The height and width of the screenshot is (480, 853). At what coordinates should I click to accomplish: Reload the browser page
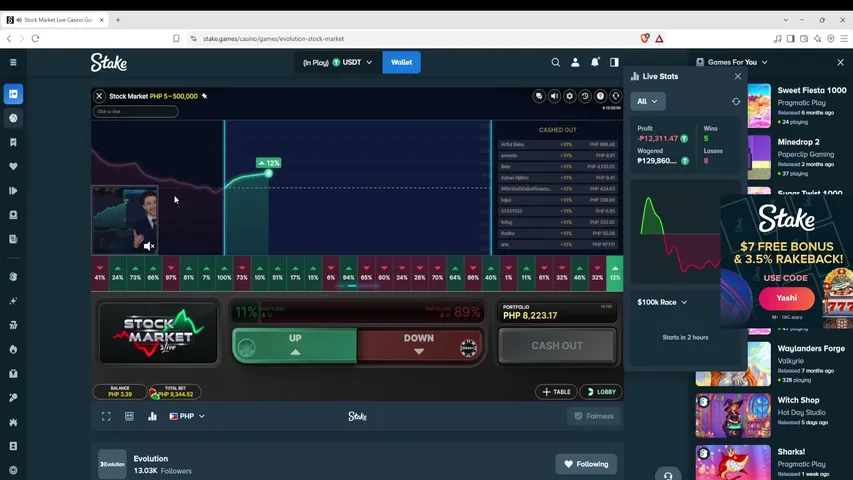click(x=35, y=39)
